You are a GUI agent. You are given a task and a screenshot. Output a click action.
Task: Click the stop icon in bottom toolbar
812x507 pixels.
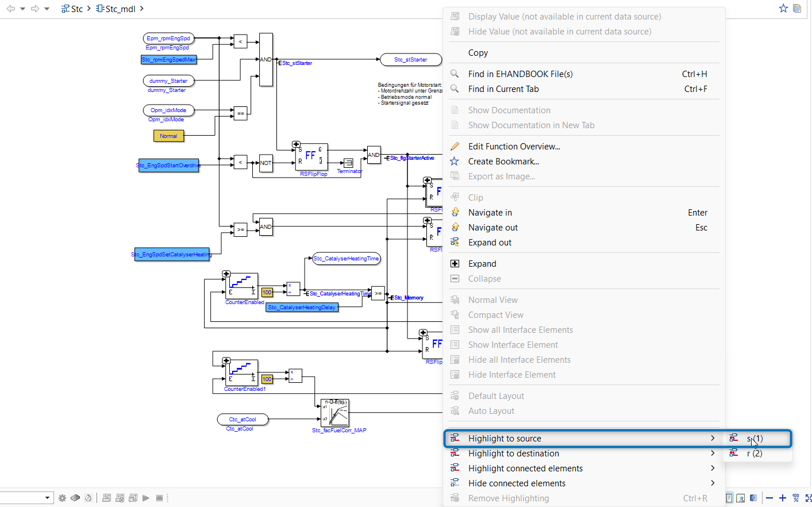(x=160, y=498)
